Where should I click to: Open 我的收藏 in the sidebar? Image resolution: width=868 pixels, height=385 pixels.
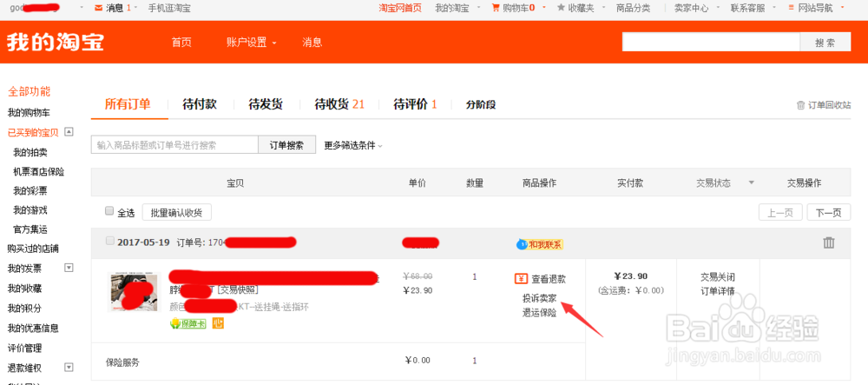tap(24, 288)
